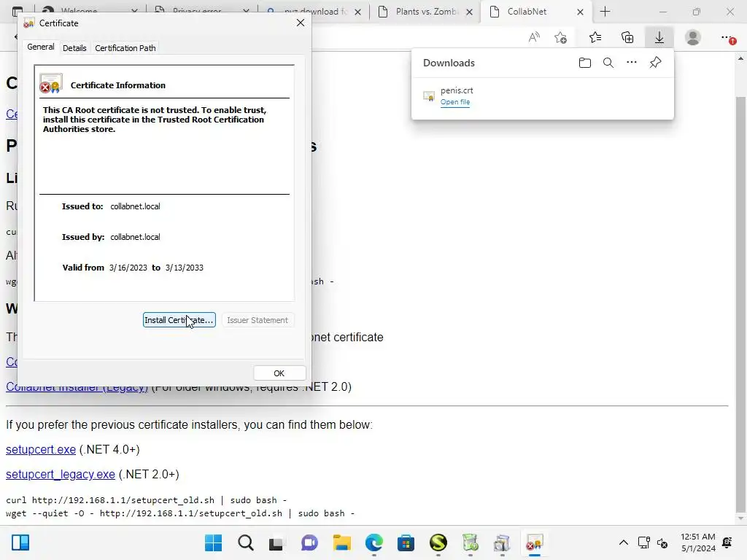Open the Chat taskbar icon
The image size is (747, 560).
point(309,542)
